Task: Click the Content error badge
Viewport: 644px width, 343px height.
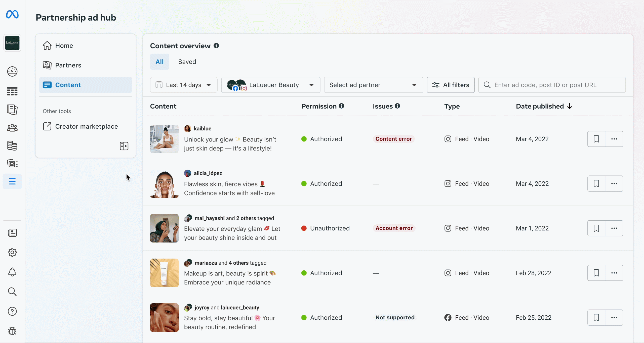Action: click(x=394, y=139)
